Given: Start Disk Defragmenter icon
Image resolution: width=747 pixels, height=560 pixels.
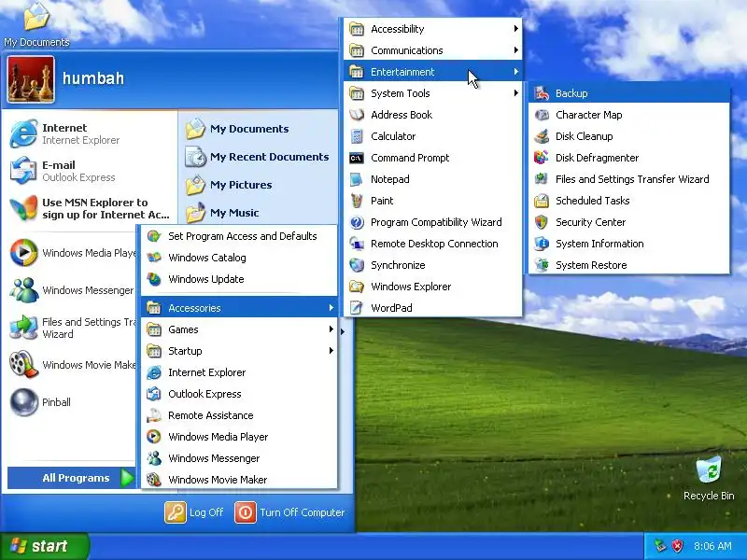Looking at the screenshot, I should 542,158.
